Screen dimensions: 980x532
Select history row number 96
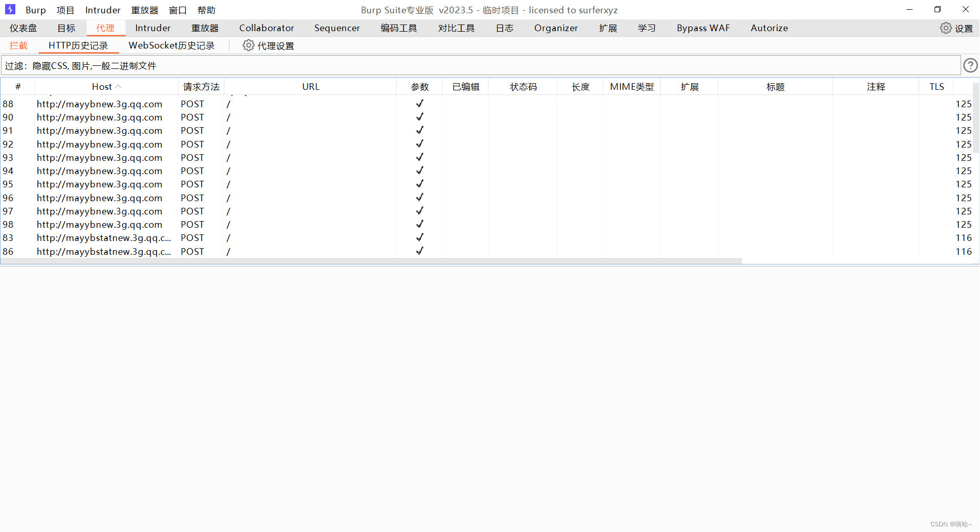point(487,198)
